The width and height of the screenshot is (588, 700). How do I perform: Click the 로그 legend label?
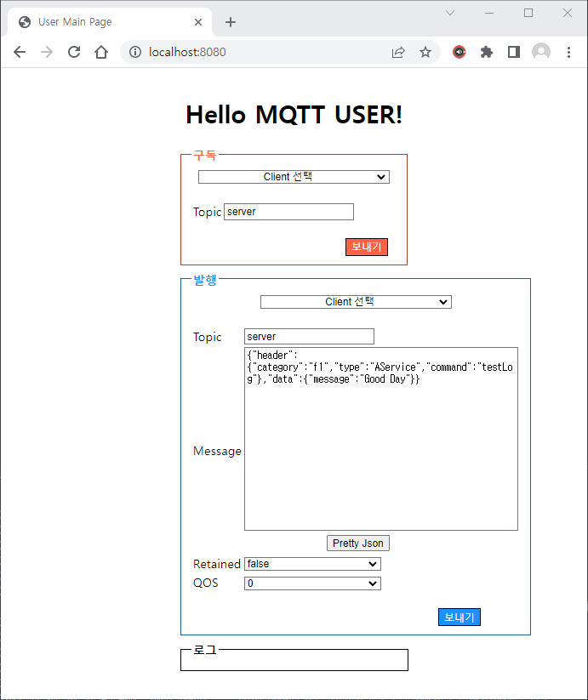(205, 650)
